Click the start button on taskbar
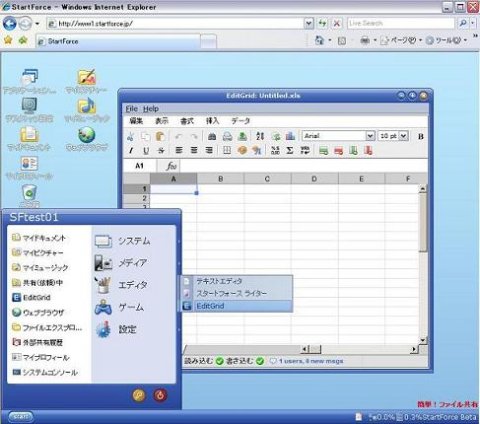Image resolution: width=480 pixels, height=424 pixels. (21, 417)
